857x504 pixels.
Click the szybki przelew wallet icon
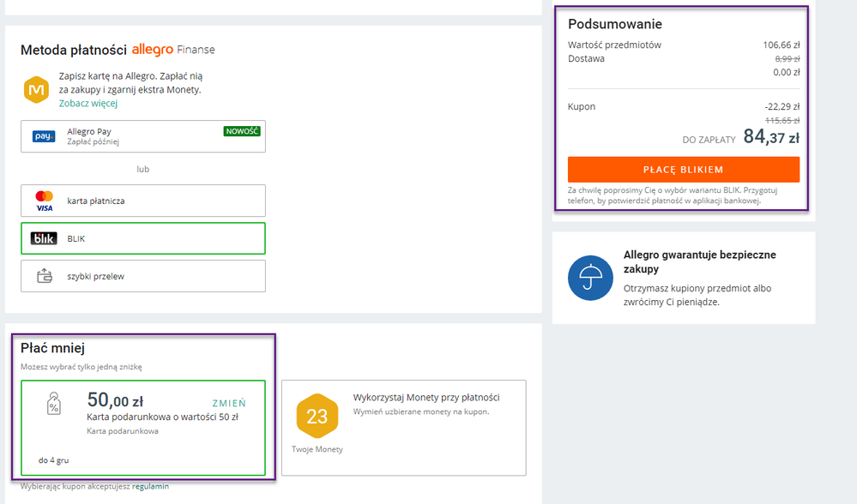point(45,276)
